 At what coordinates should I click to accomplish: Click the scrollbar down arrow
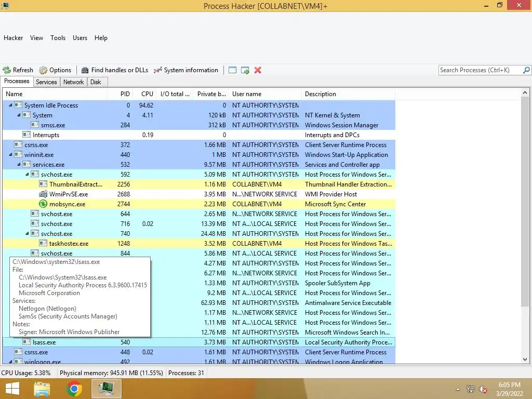(x=525, y=360)
